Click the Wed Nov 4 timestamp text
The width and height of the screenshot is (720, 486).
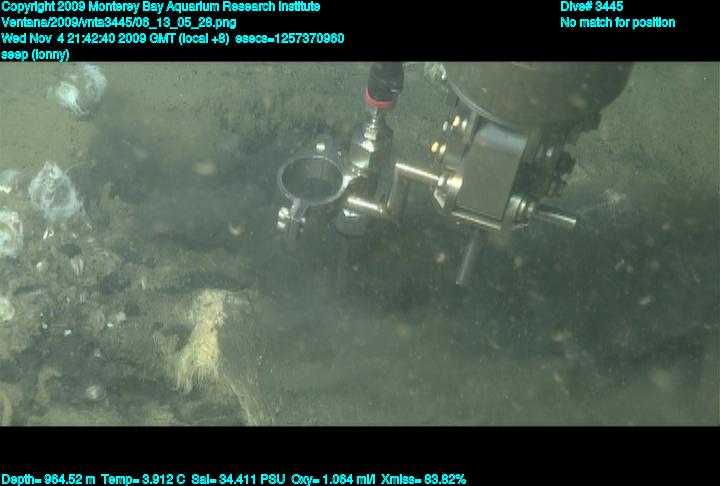click(x=116, y=39)
